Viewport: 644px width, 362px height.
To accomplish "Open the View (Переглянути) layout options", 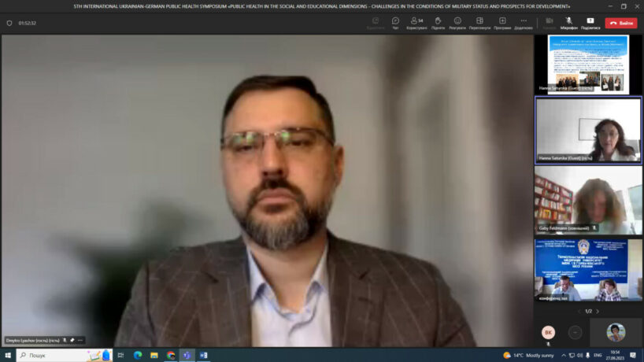I will [x=479, y=23].
